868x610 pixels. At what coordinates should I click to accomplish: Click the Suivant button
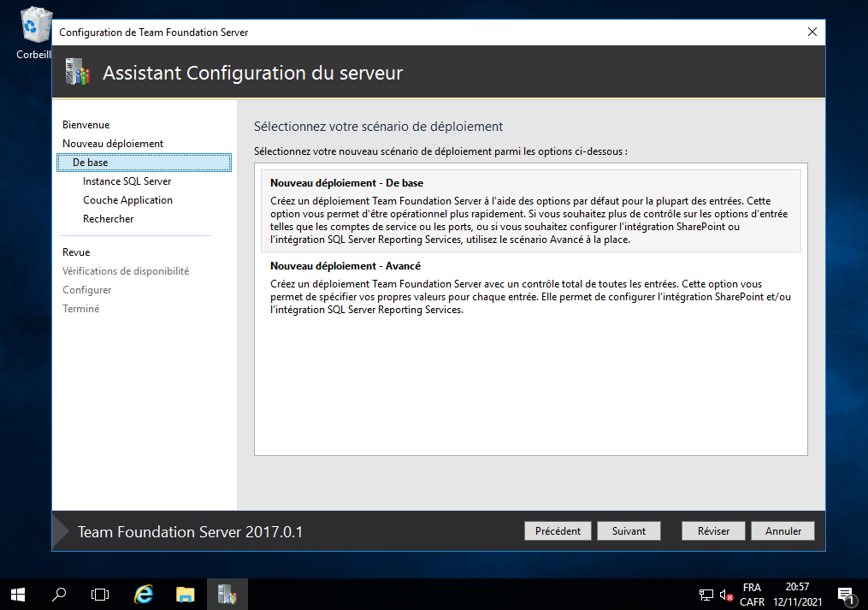[629, 531]
